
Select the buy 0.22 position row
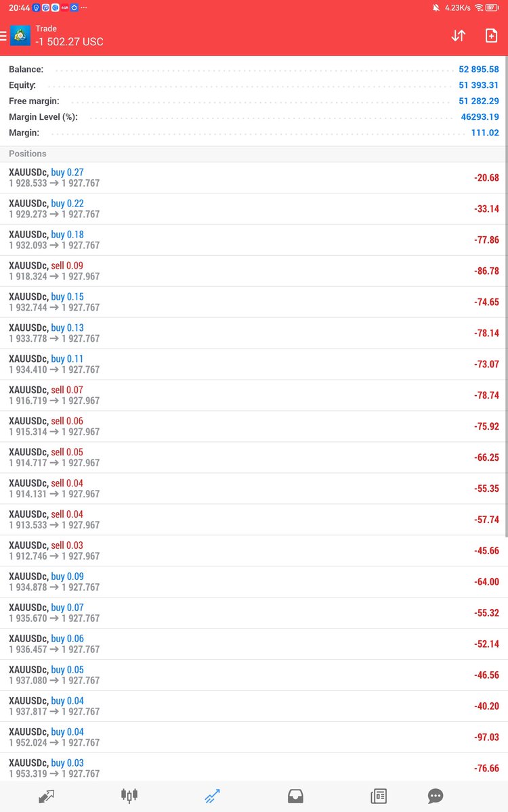[x=254, y=209]
